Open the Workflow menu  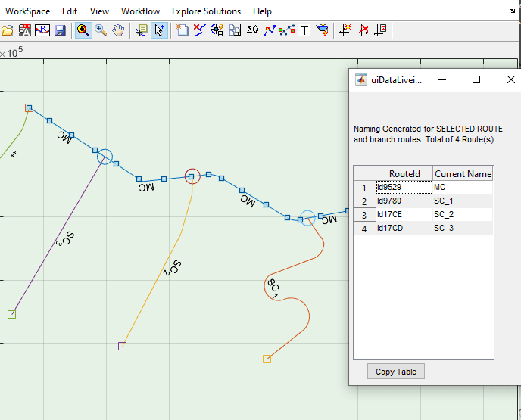tap(140, 11)
